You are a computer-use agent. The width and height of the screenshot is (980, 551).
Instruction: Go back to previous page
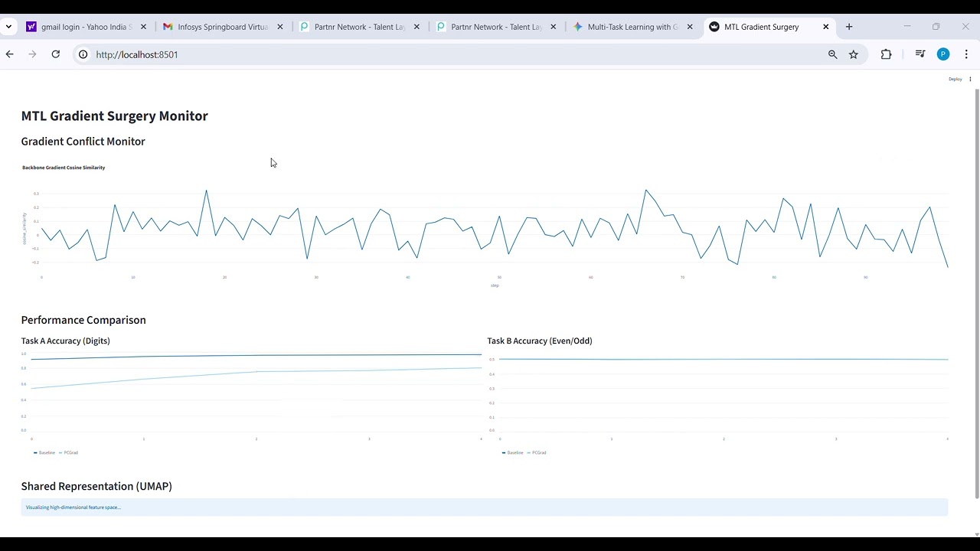coord(9,54)
